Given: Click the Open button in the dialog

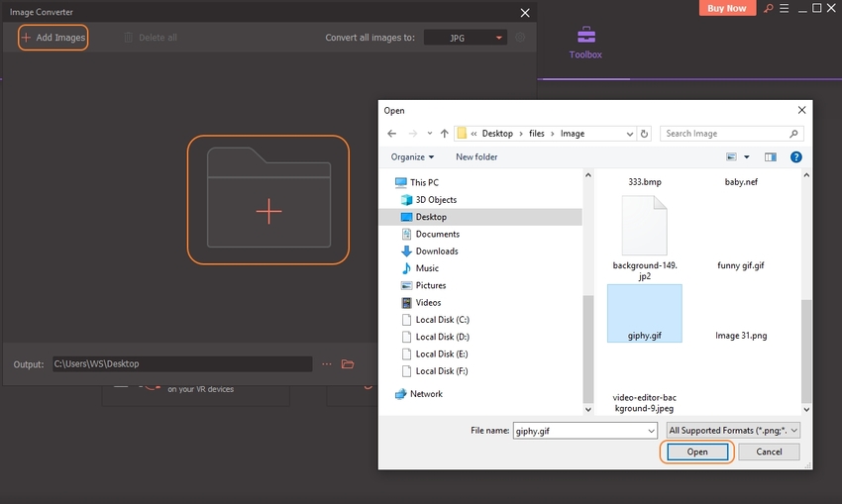Looking at the screenshot, I should 697,452.
